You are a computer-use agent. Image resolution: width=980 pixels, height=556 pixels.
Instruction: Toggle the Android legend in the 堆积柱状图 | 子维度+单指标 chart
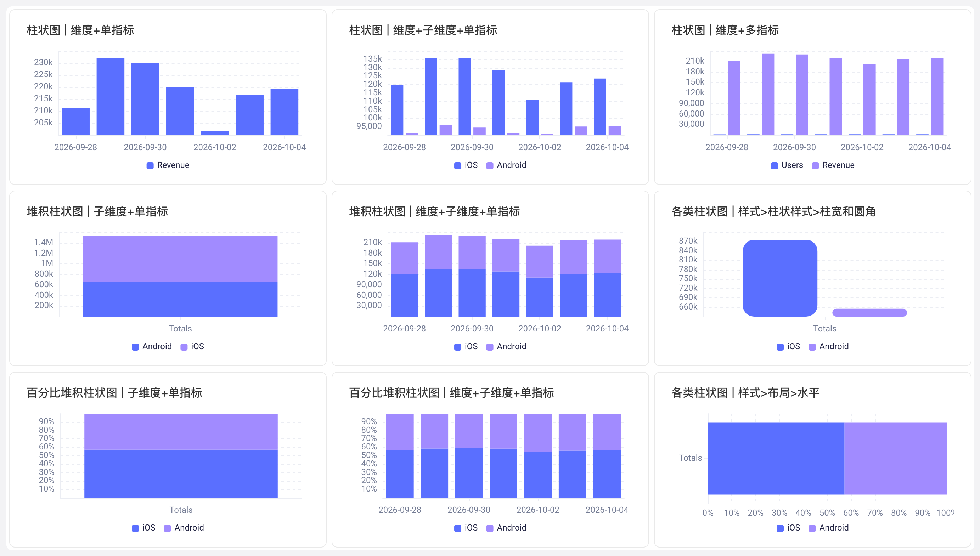pyautogui.click(x=152, y=346)
